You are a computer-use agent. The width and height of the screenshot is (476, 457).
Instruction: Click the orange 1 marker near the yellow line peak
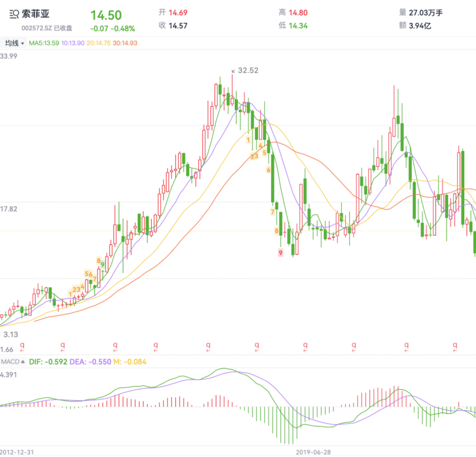point(248,140)
